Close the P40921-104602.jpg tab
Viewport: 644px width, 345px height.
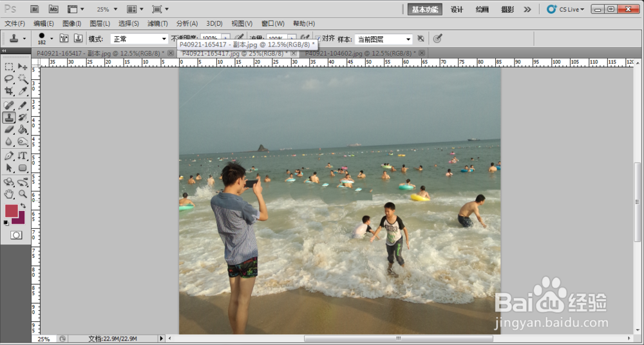(422, 53)
